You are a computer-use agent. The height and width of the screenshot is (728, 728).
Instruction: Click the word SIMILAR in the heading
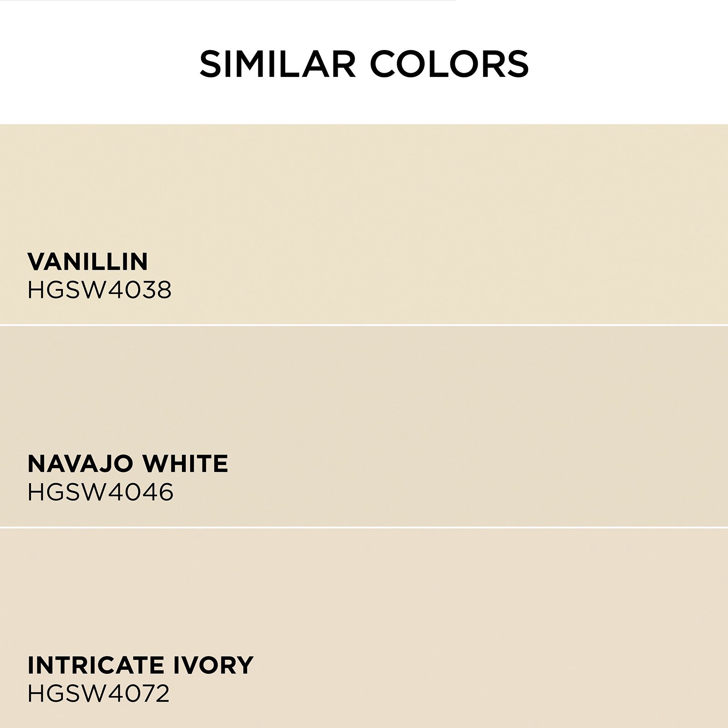point(277,64)
